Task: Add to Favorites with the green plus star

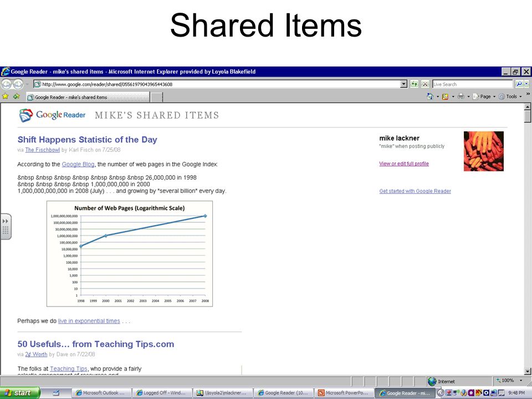Action: [x=16, y=96]
